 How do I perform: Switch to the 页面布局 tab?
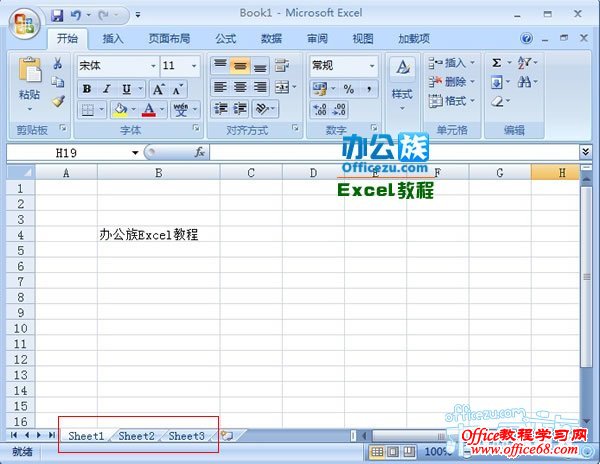169,39
